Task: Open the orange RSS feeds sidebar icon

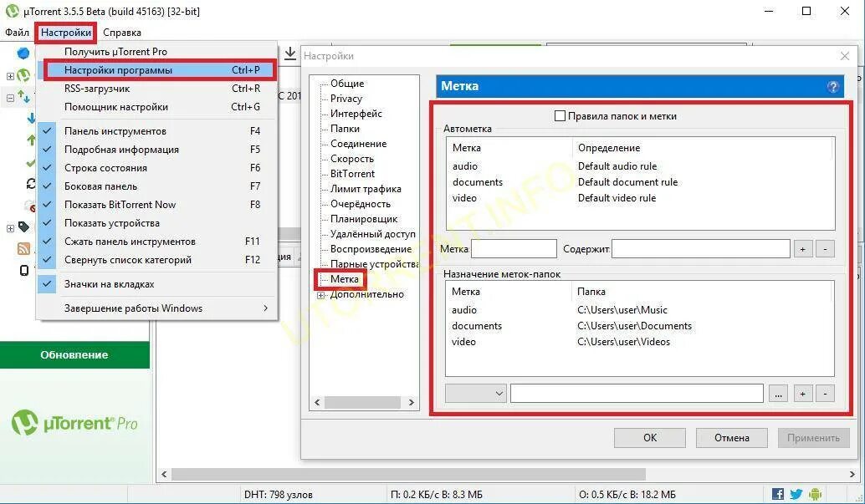Action: [x=23, y=249]
